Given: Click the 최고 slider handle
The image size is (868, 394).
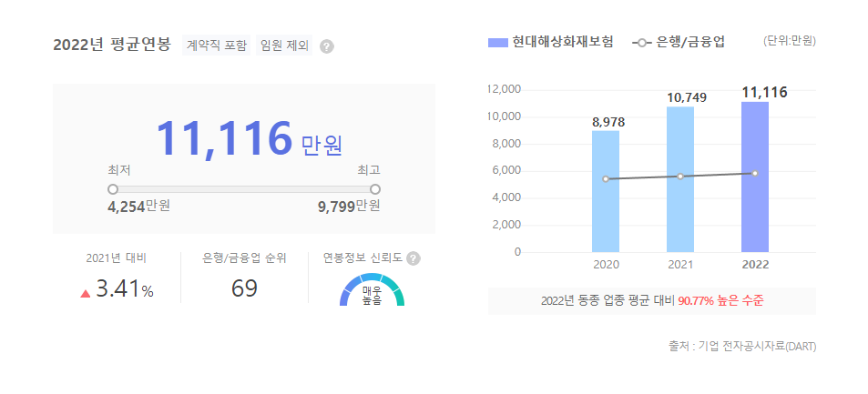Looking at the screenshot, I should 375,189.
